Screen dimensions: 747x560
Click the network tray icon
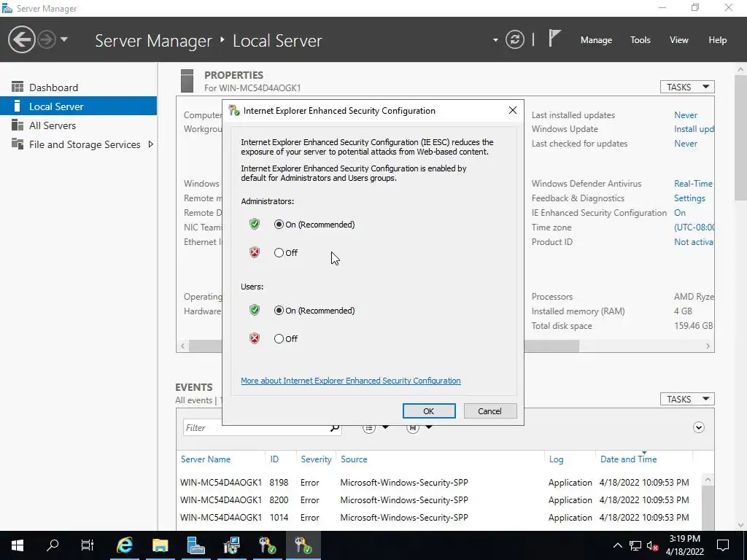(635, 545)
